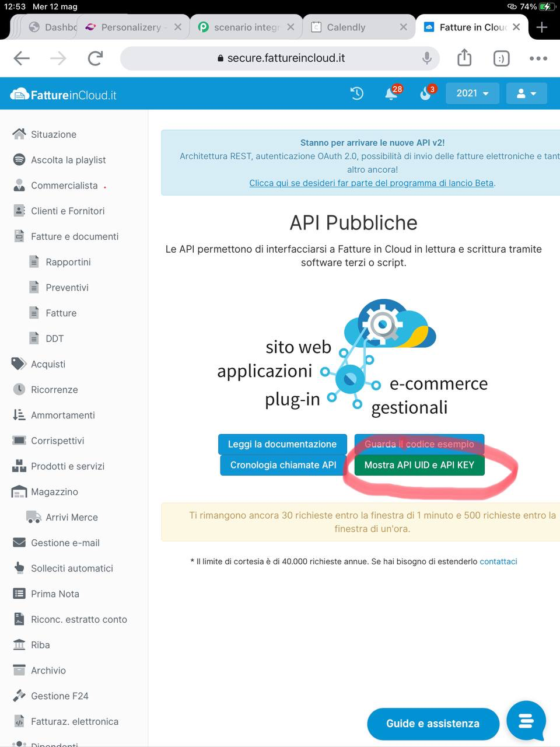The width and height of the screenshot is (560, 747).
Task: Click the Ammortamenti sort icon
Action: pos(19,415)
